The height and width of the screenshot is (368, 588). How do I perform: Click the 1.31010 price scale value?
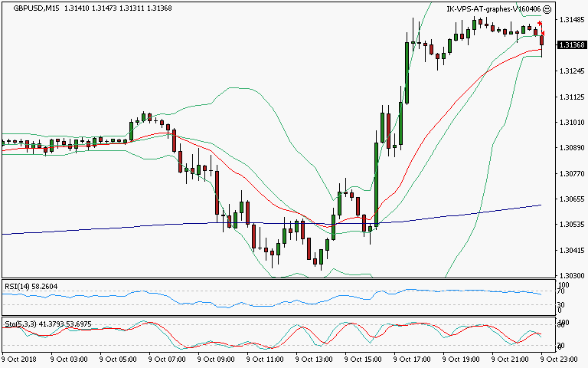[x=571, y=123]
